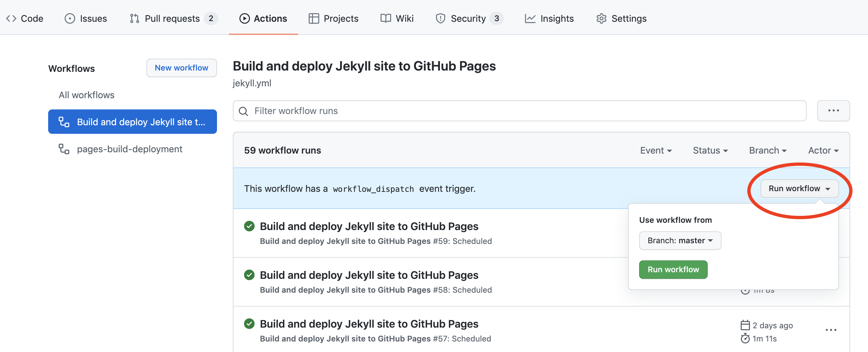Click 'workflow_dispatch' code text
868x352 pixels.
pos(373,189)
